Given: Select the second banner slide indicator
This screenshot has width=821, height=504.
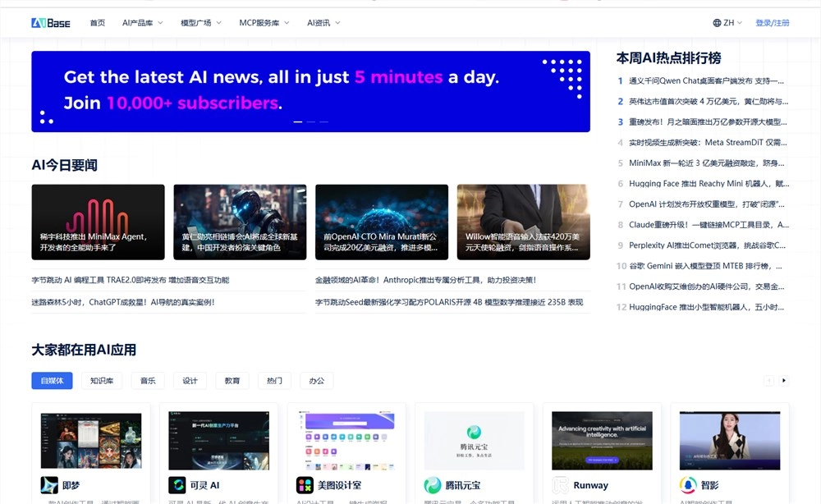Looking at the screenshot, I should [311, 121].
